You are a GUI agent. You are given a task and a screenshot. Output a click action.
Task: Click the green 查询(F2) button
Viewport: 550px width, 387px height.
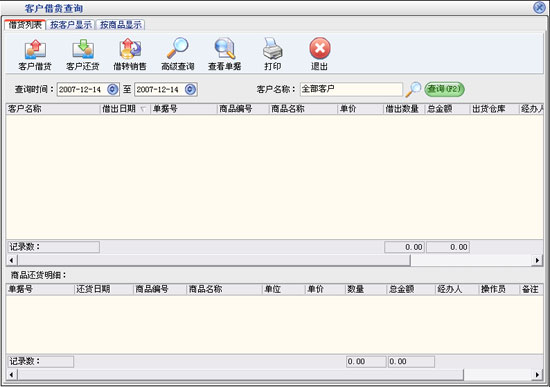point(444,89)
